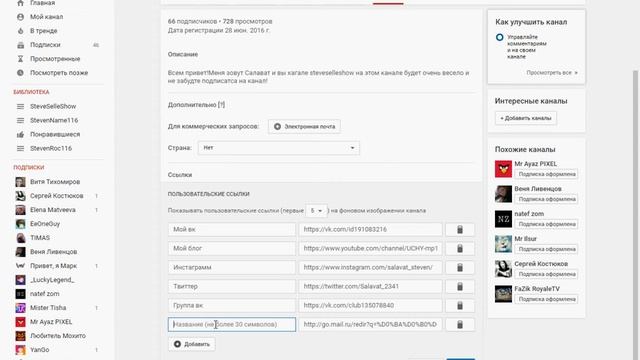
Task: Click Просмотреть все link
Action: (552, 73)
